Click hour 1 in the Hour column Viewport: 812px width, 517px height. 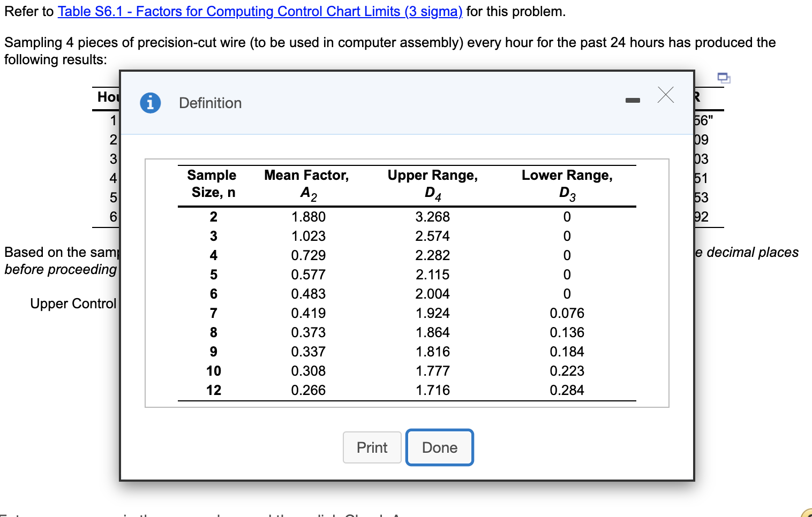[113, 120]
